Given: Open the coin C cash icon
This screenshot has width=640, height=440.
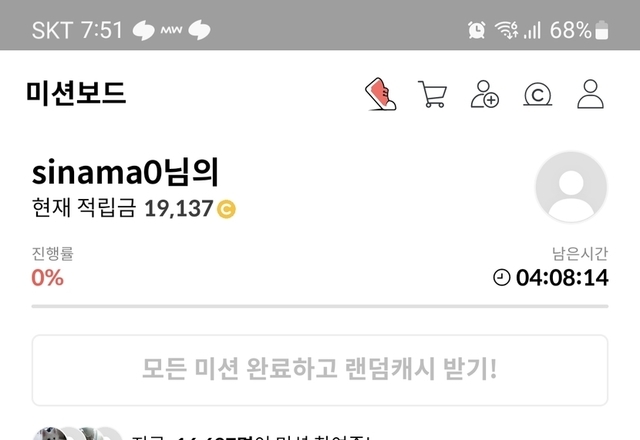Looking at the screenshot, I should point(538,94).
